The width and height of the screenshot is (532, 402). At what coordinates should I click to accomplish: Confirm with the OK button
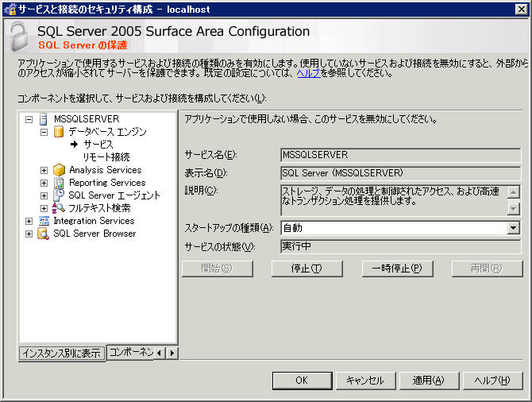point(302,381)
